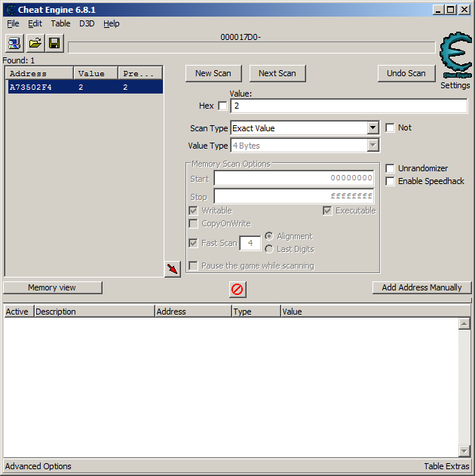Click Add Address Manually
Viewport: 475px width, 476px height.
(422, 287)
